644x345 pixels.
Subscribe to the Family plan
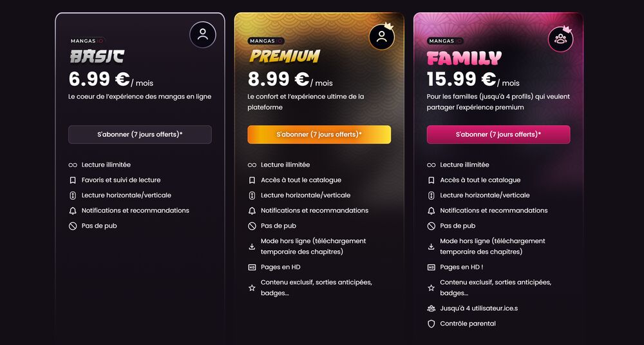pyautogui.click(x=498, y=135)
